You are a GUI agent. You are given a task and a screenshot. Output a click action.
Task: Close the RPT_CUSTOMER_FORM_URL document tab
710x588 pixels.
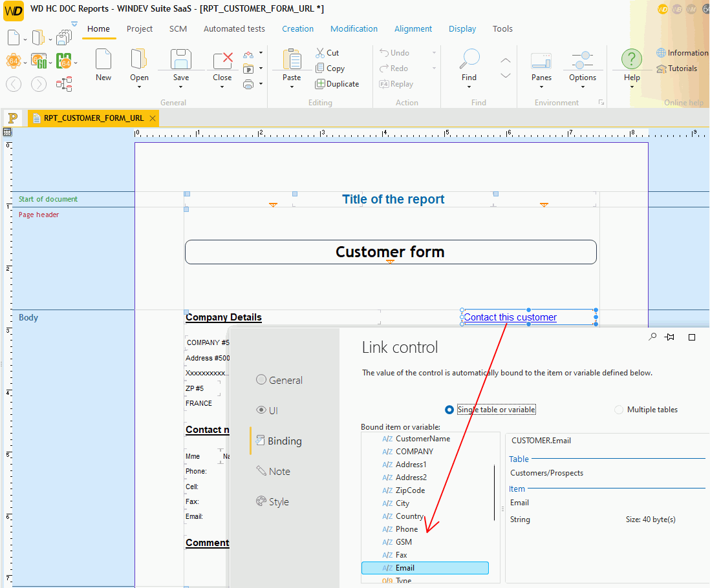[153, 118]
